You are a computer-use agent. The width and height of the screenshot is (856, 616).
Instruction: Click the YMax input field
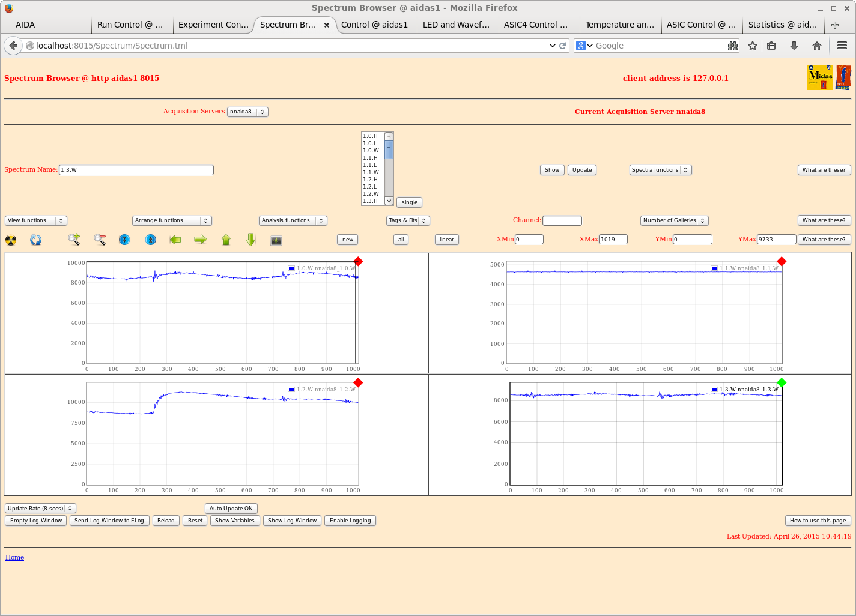click(x=777, y=240)
